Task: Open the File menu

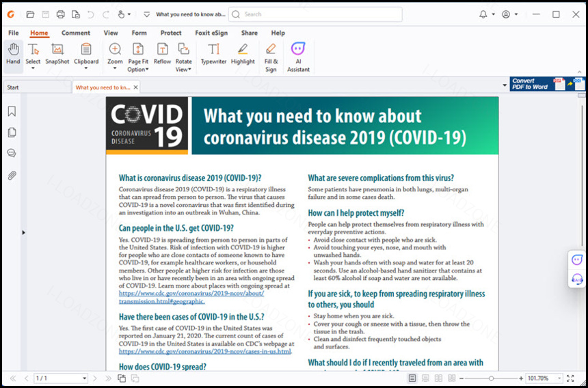Action: (x=14, y=33)
